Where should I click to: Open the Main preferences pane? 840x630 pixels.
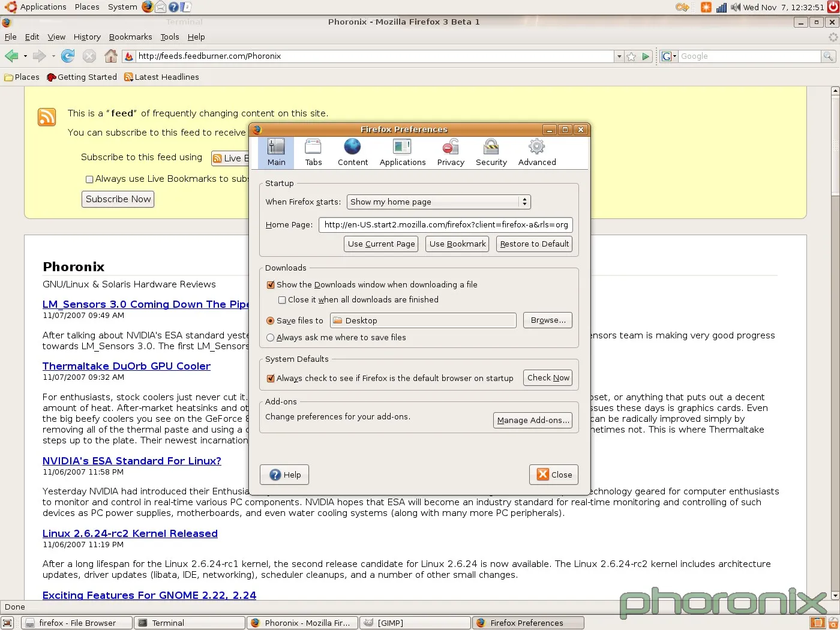tap(276, 152)
